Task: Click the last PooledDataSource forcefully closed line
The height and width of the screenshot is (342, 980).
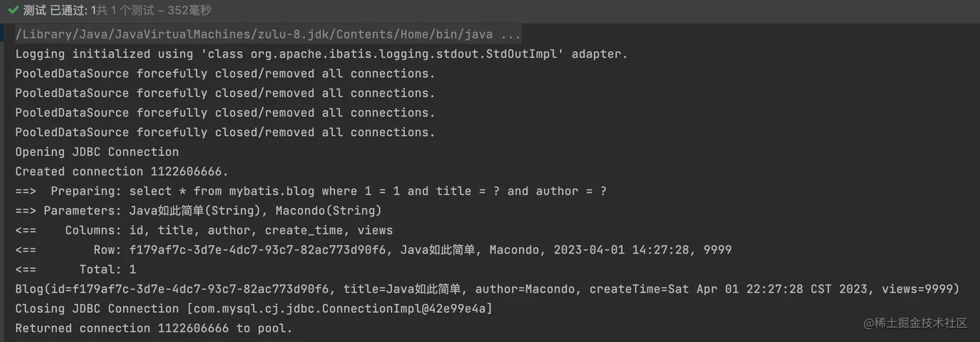Action: tap(225, 132)
